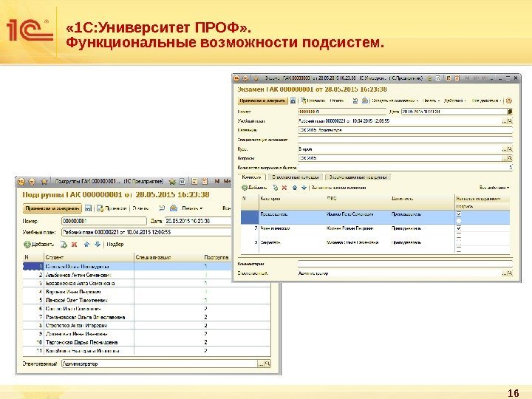The width and height of the screenshot is (532, 399).
Task: Click magnifier beside Вопросы field in Экзамен ГАК
Action: click(x=510, y=158)
